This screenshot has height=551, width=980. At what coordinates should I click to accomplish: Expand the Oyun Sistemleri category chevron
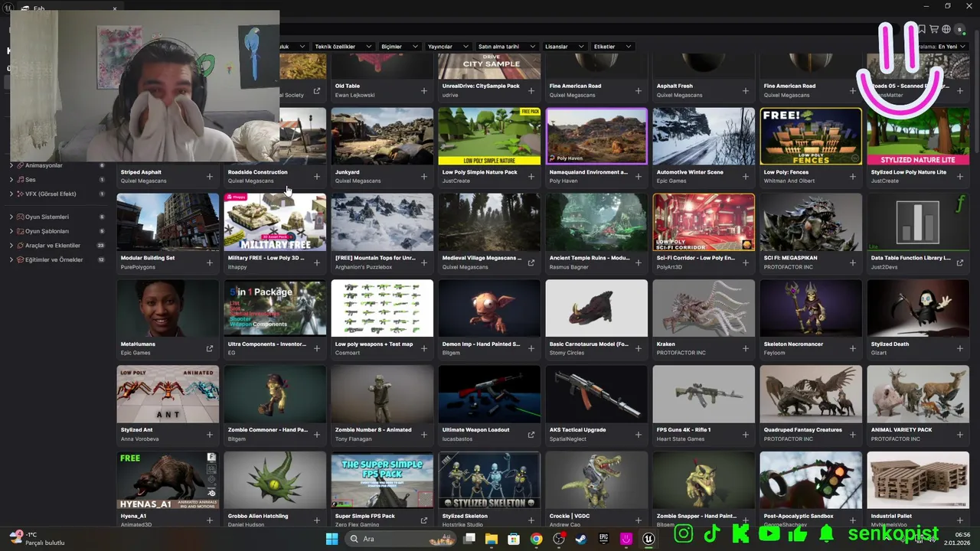pos(11,217)
